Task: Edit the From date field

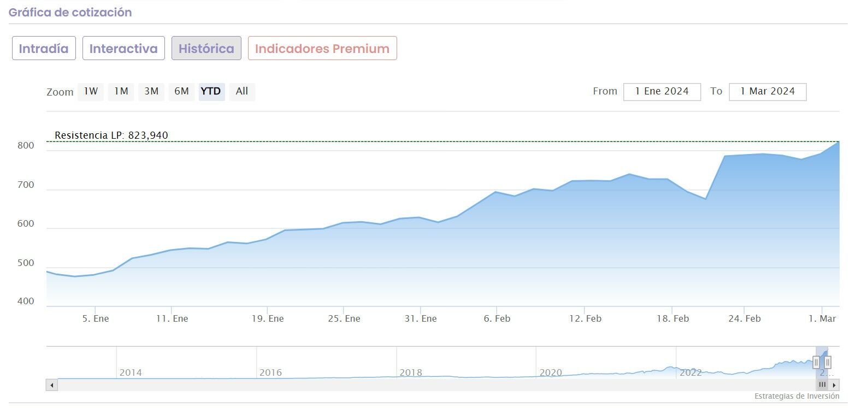Action: [x=662, y=91]
